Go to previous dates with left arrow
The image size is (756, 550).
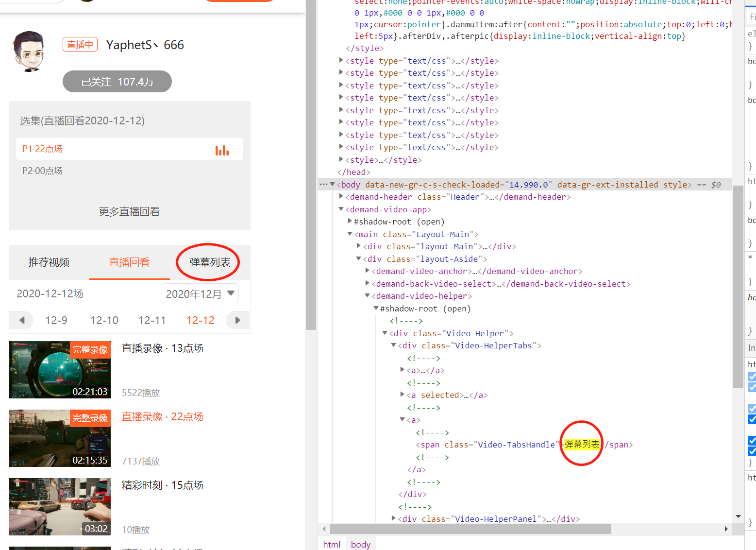click(x=22, y=320)
